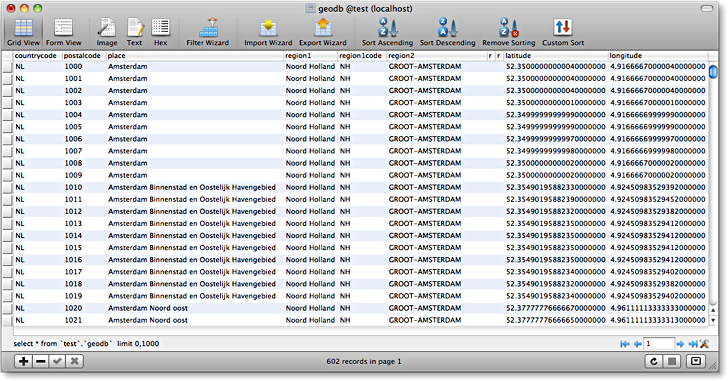Select row marker for postalcode 1010
Image resolution: width=728 pixels, height=381 pixels.
(x=7, y=187)
